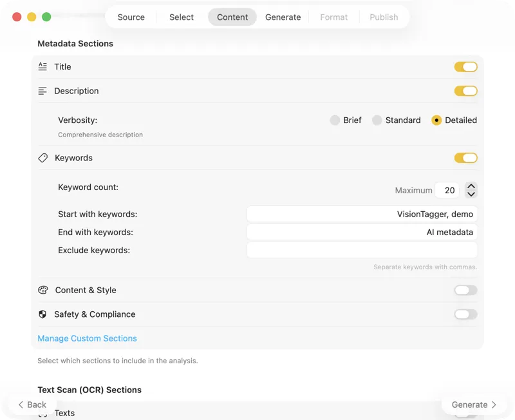Click the Exclude keywords field
Viewport: 515px width, 420px height.
362,251
